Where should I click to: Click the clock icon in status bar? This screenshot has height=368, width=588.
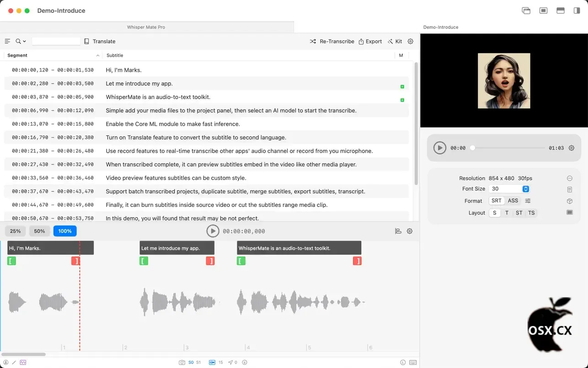point(403,363)
